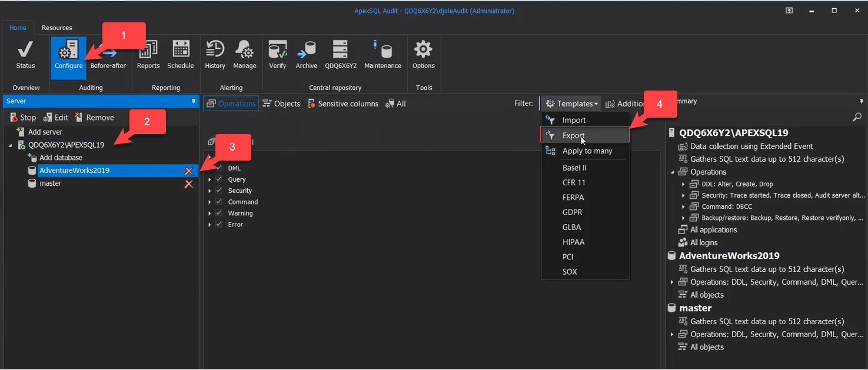Expand the Query operations node
The height and width of the screenshot is (370, 868).
(209, 179)
